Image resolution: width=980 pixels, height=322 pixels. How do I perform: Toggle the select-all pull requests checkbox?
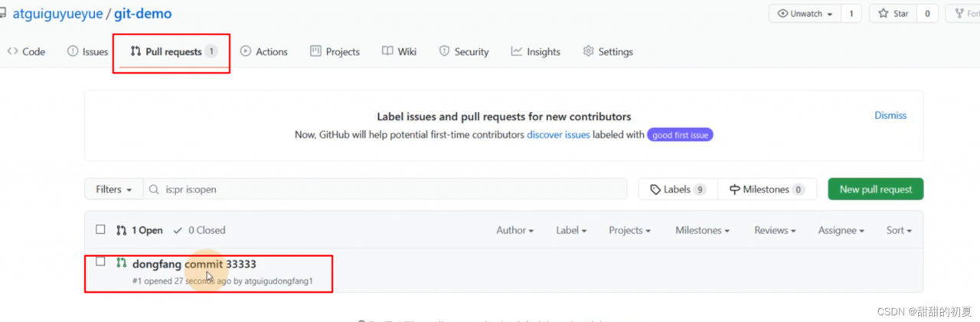[100, 229]
